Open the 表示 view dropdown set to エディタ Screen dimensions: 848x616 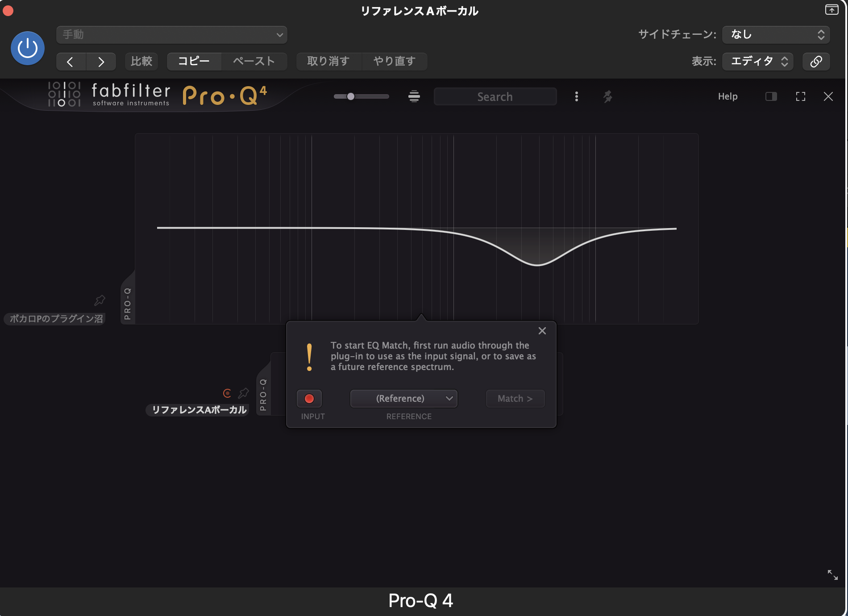click(x=758, y=62)
